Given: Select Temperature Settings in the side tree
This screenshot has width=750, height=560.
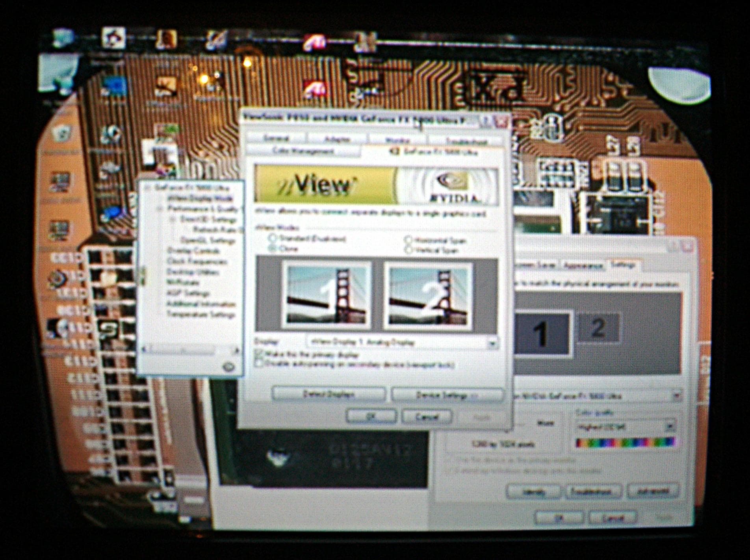Looking at the screenshot, I should [201, 314].
